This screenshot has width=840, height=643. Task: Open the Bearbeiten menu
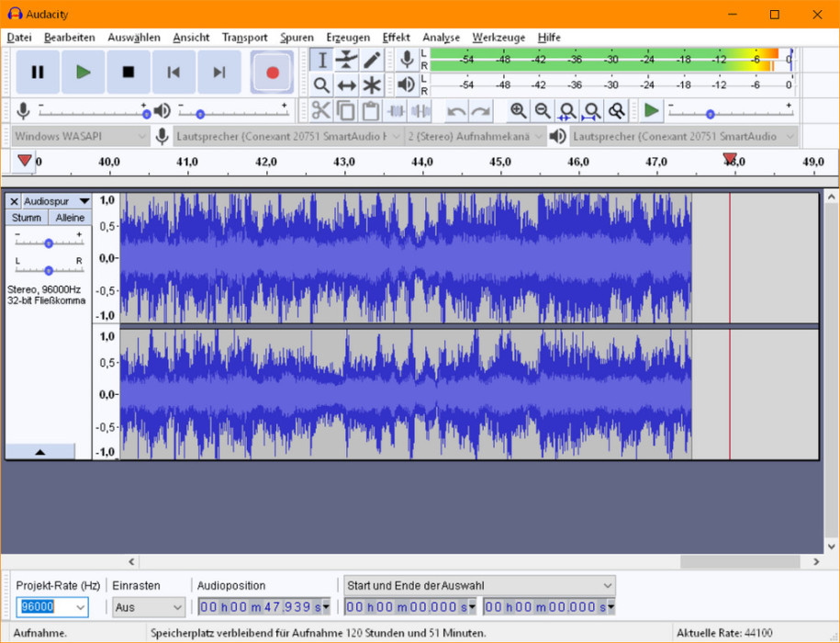tap(70, 38)
